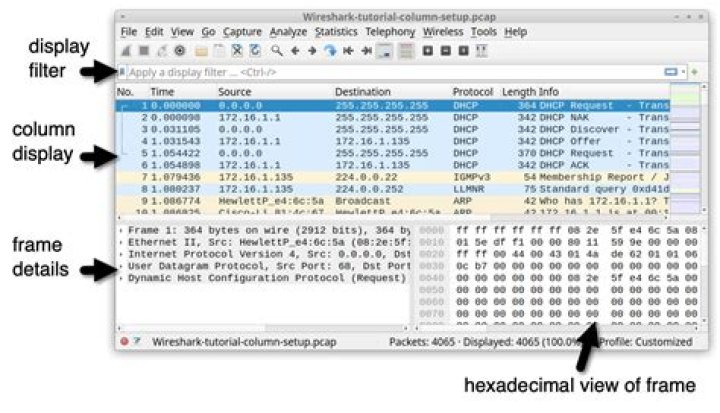720x413 pixels.
Task: Click the find packet magnifier icon
Action: 277,49
